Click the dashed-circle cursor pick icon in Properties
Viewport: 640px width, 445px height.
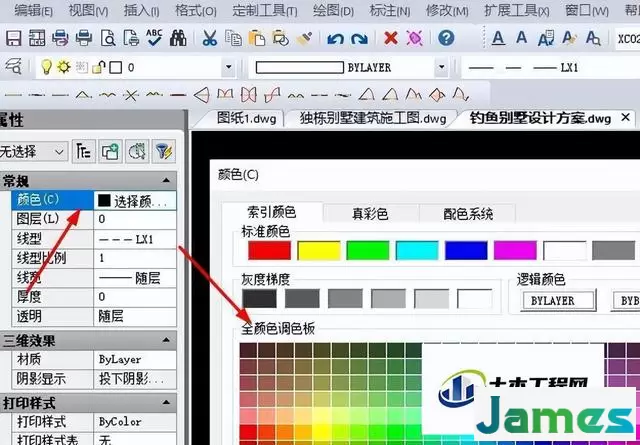click(x=137, y=152)
